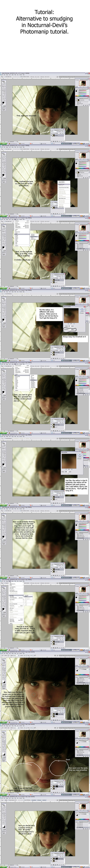Click 'Always keep the threshold at 0' text
The height and width of the screenshot is (868, 90).
[74, 337]
